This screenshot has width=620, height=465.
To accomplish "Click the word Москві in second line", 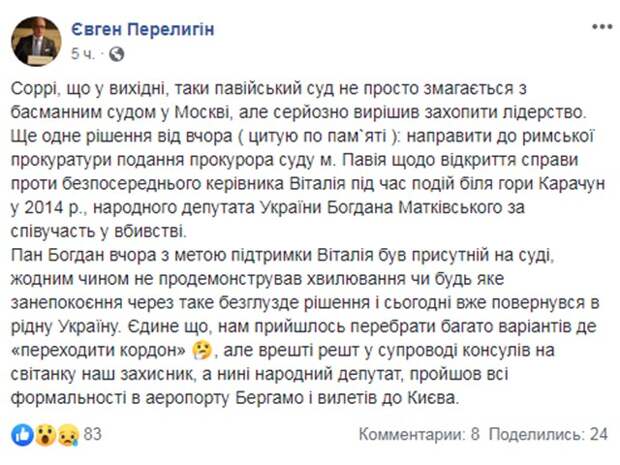I will click(202, 113).
